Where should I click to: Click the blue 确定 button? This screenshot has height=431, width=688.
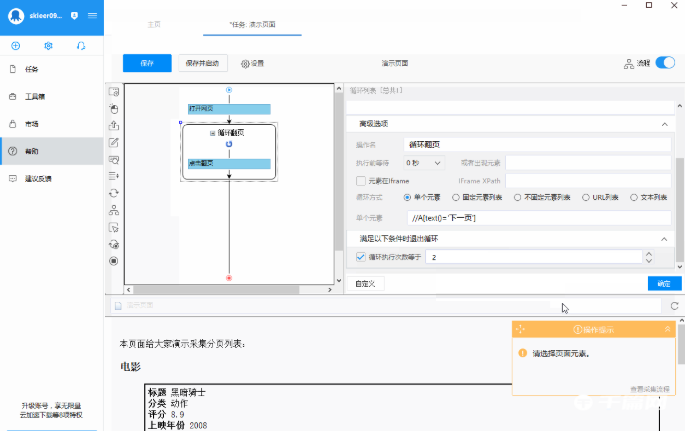pyautogui.click(x=664, y=284)
